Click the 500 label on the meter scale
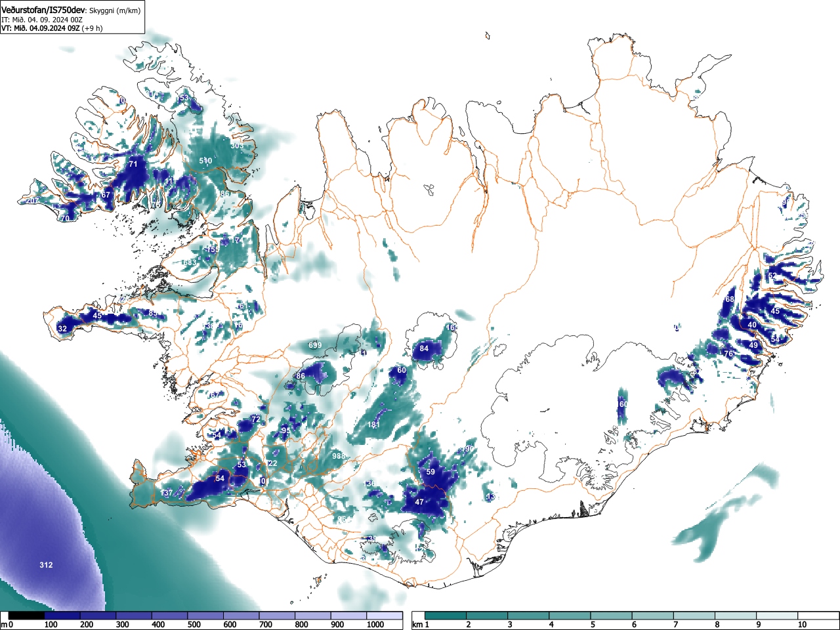The width and height of the screenshot is (840, 630). (194, 625)
